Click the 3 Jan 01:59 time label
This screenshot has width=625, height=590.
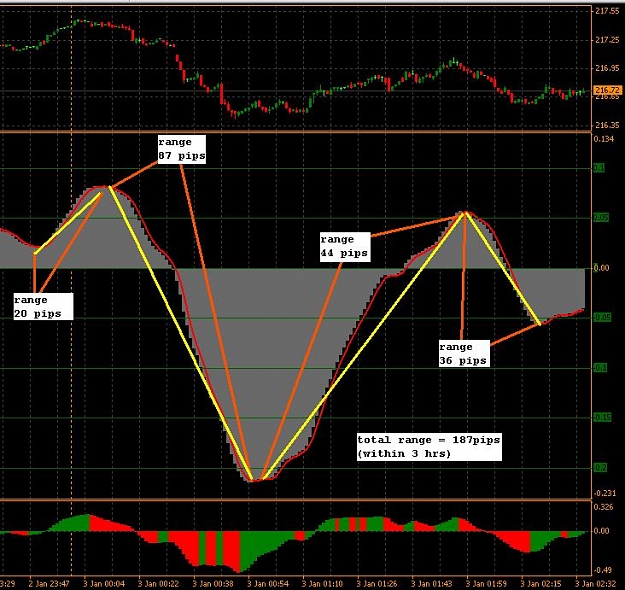[486, 584]
